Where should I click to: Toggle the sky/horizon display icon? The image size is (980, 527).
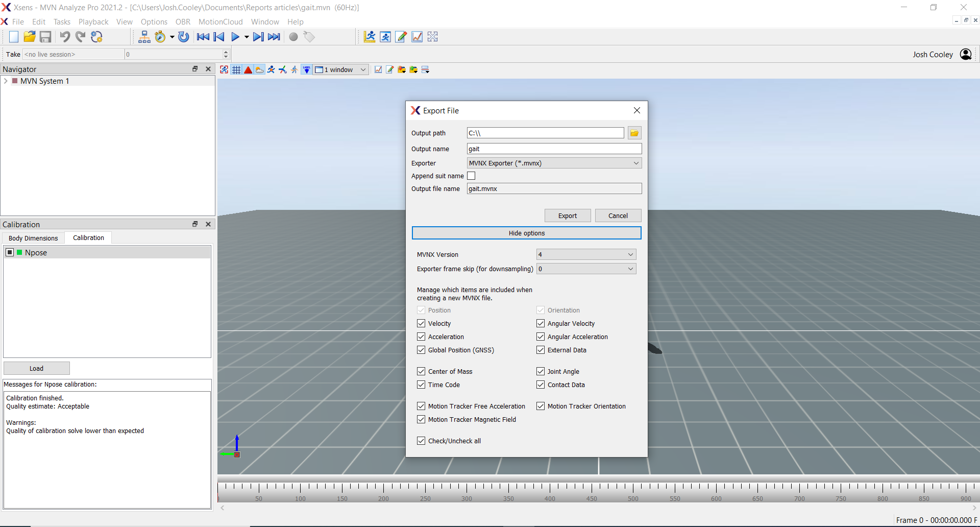point(260,69)
